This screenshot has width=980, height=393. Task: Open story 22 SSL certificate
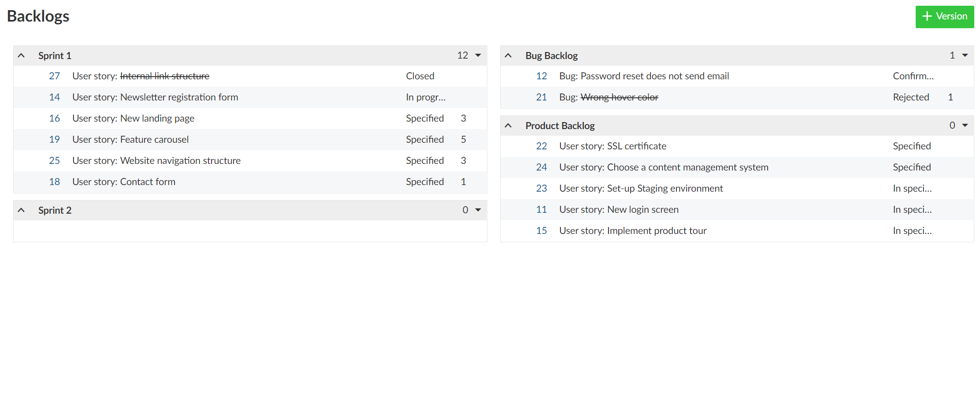coord(541,146)
